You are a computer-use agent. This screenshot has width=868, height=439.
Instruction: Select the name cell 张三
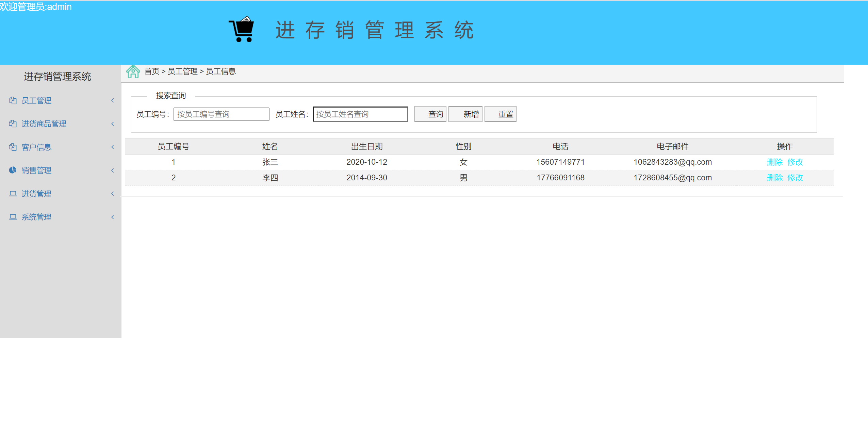pyautogui.click(x=270, y=162)
